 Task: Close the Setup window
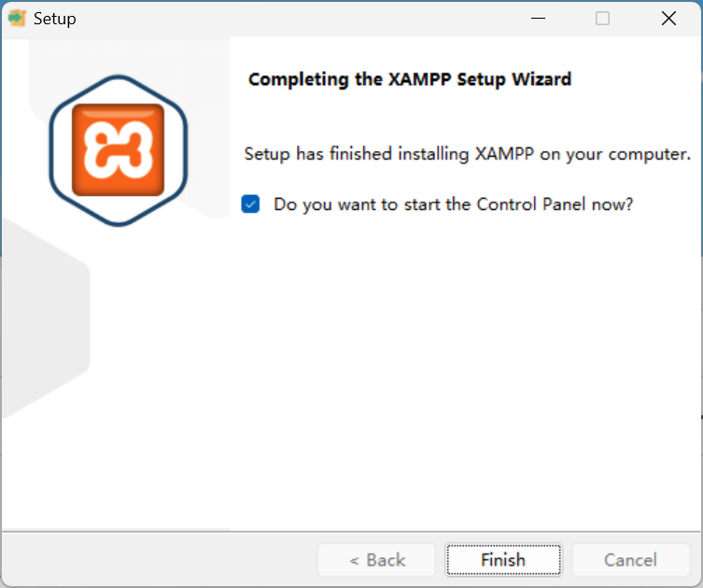(x=668, y=18)
